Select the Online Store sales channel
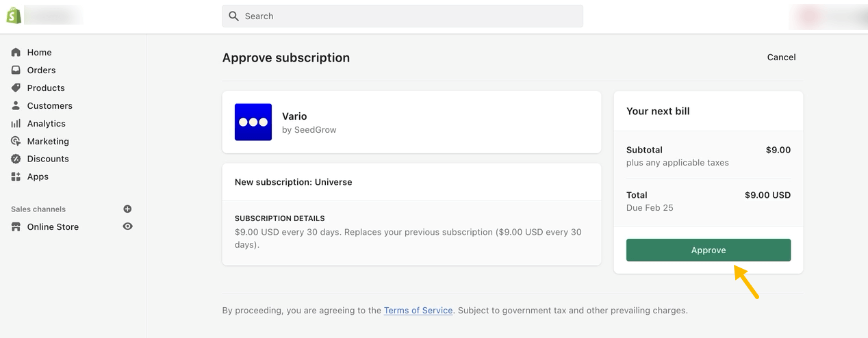 coord(53,226)
